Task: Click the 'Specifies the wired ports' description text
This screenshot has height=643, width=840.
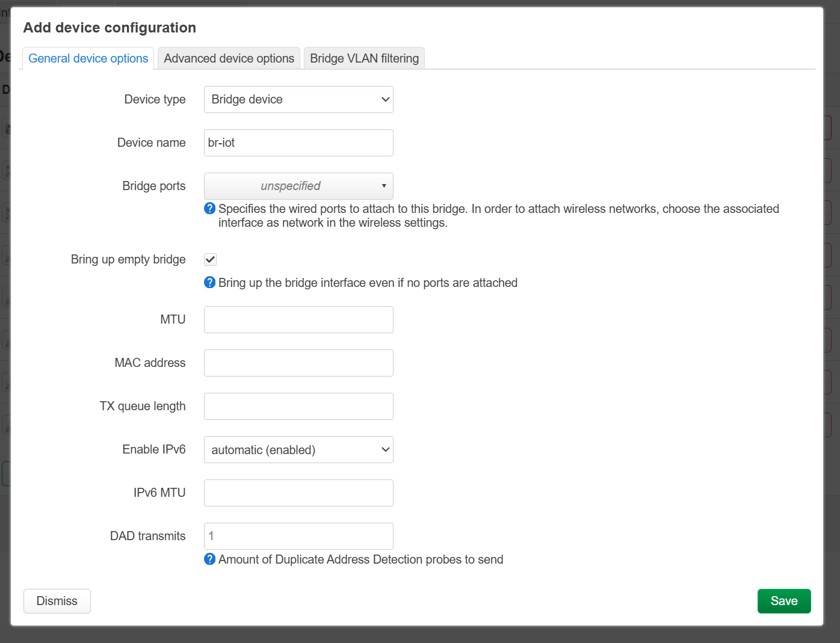Action: pos(499,216)
